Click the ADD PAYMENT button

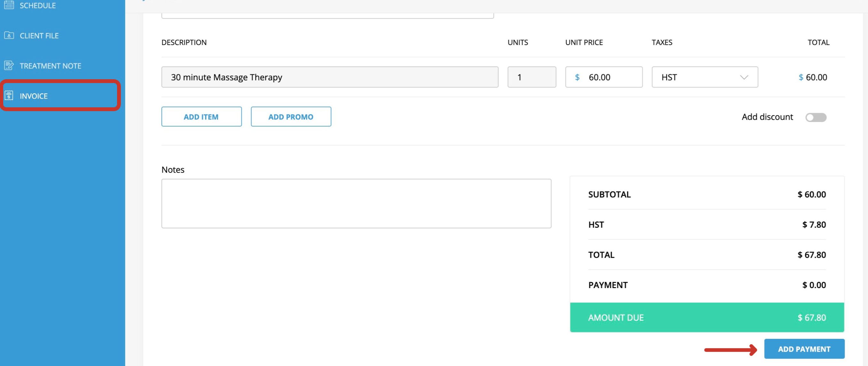point(805,349)
